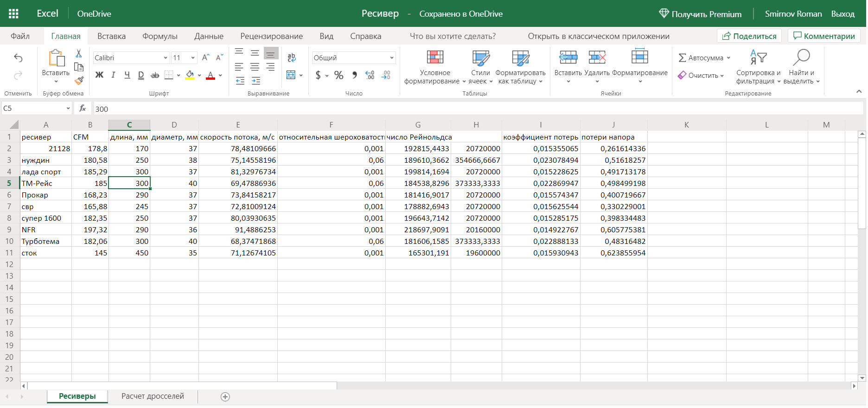
Task: Apply currency dollar format
Action: click(x=318, y=75)
